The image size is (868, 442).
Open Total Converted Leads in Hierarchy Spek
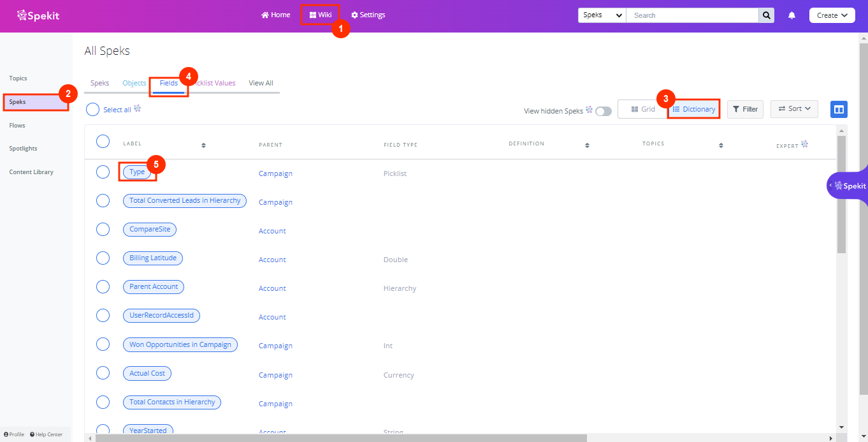point(185,201)
